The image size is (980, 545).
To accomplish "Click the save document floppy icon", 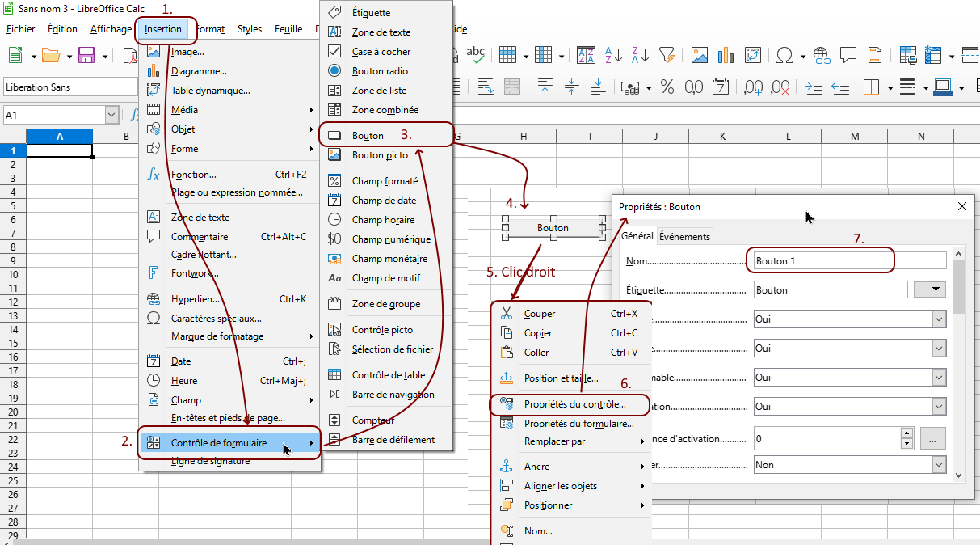I will point(86,56).
